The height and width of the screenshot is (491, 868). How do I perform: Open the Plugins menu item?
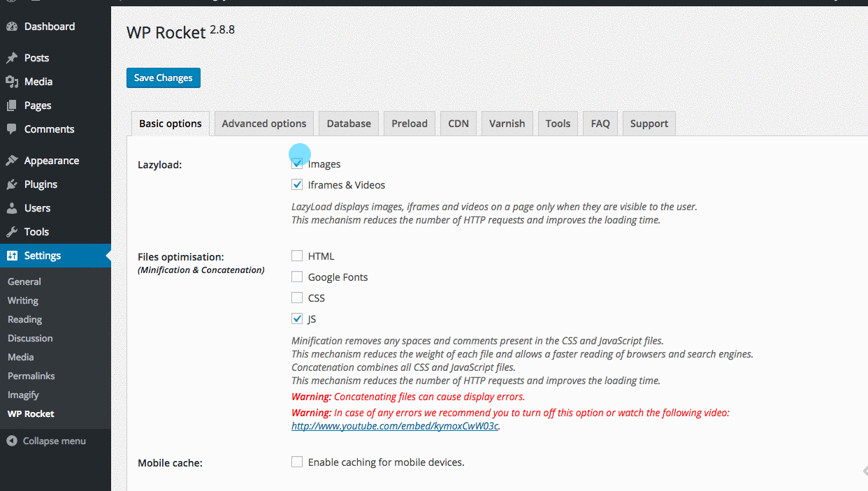(55, 184)
